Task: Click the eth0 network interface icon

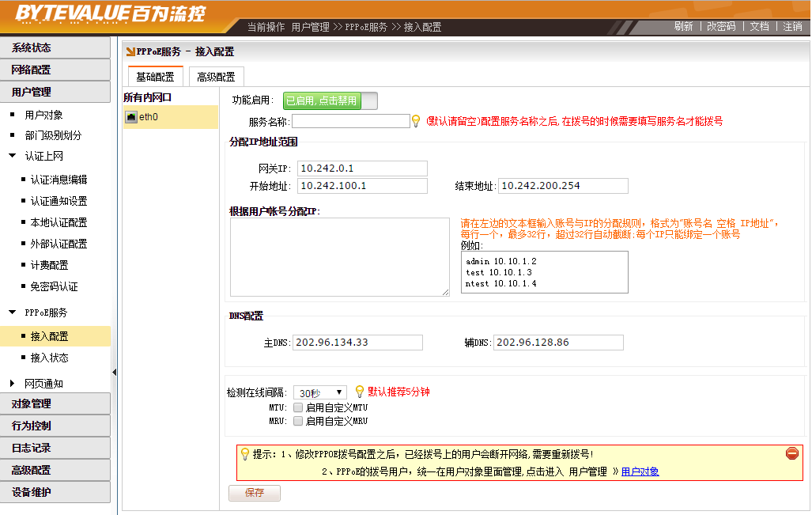Action: click(131, 117)
